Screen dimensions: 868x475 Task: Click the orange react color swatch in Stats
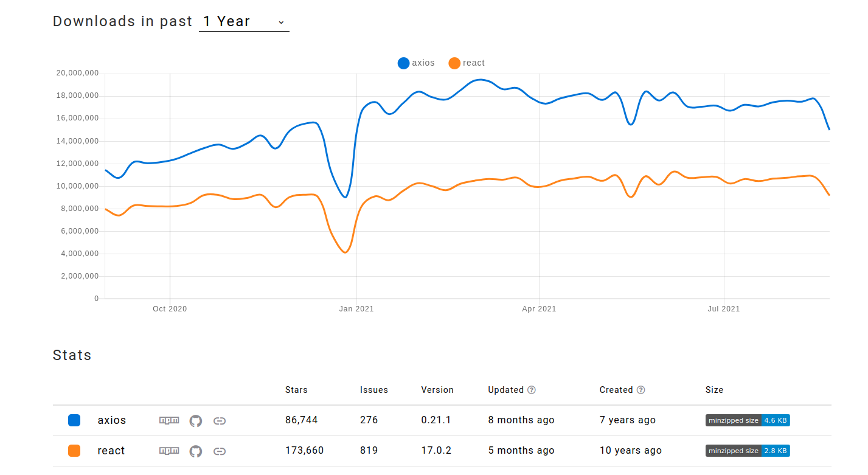point(74,451)
